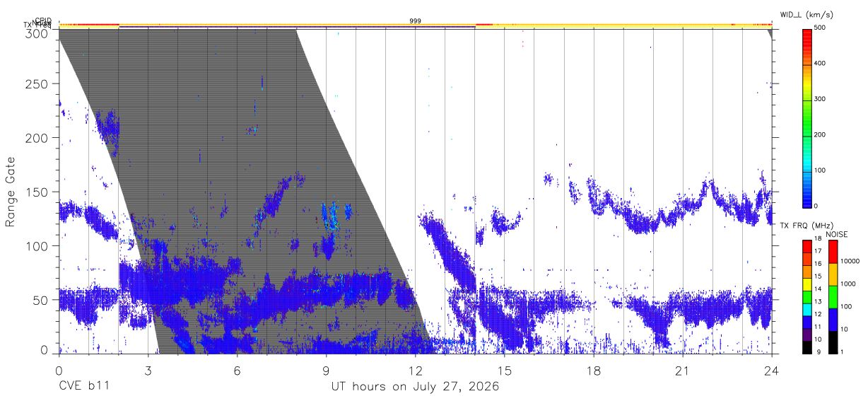Select the 'NOISE' legend title

(838, 234)
